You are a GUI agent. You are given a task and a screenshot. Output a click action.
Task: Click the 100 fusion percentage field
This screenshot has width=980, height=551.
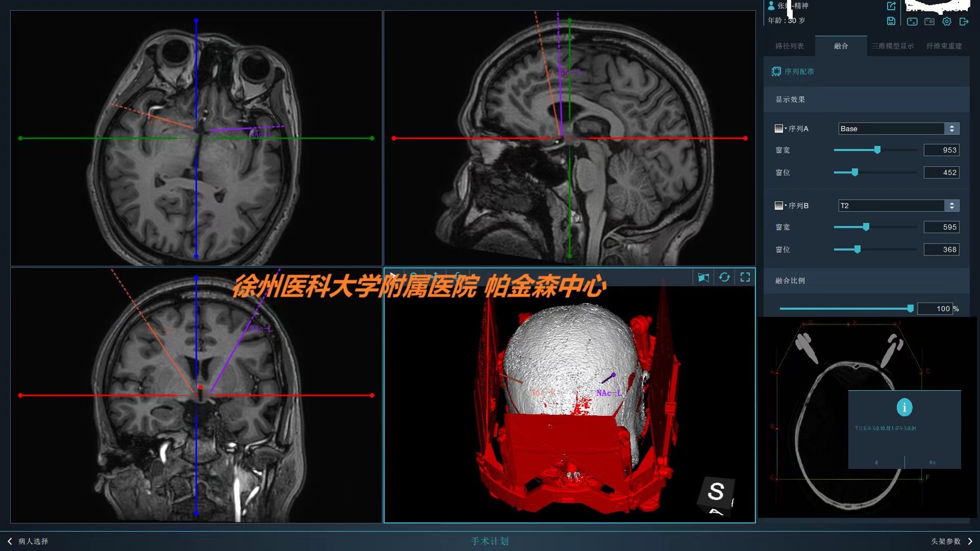coord(935,309)
